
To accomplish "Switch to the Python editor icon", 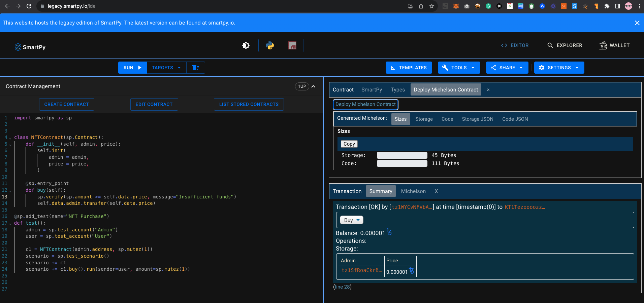I will [x=270, y=45].
